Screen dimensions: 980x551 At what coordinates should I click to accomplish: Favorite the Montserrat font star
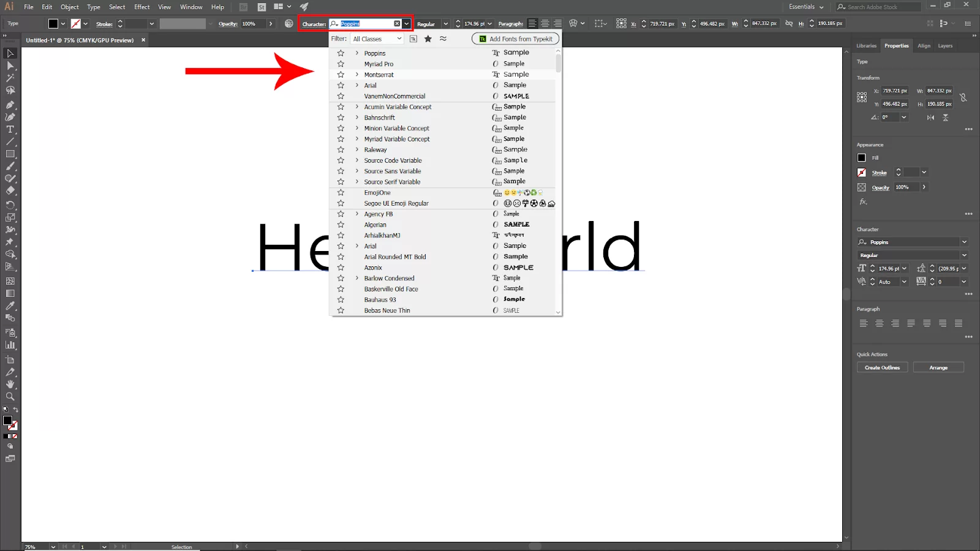341,75
